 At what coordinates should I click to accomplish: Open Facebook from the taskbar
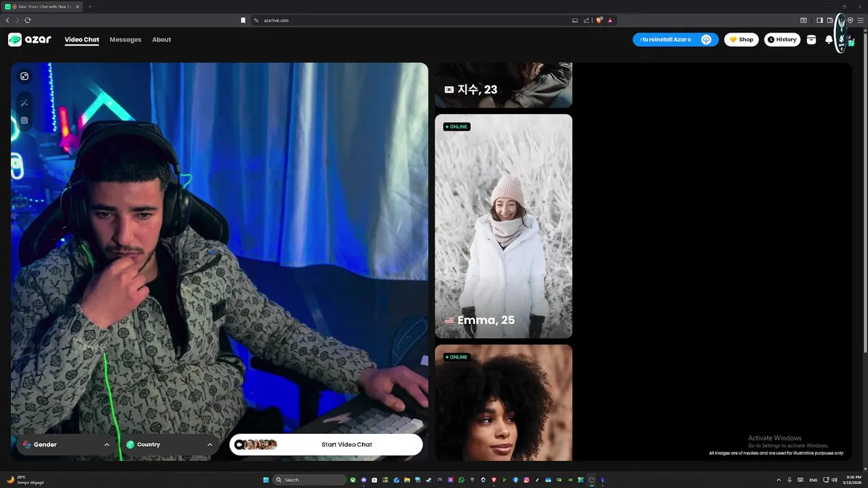coord(515,480)
